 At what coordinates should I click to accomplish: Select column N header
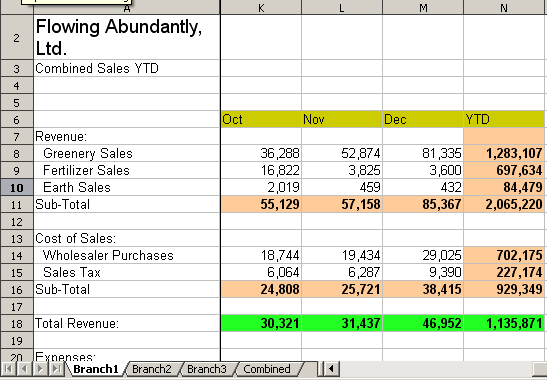[504, 7]
